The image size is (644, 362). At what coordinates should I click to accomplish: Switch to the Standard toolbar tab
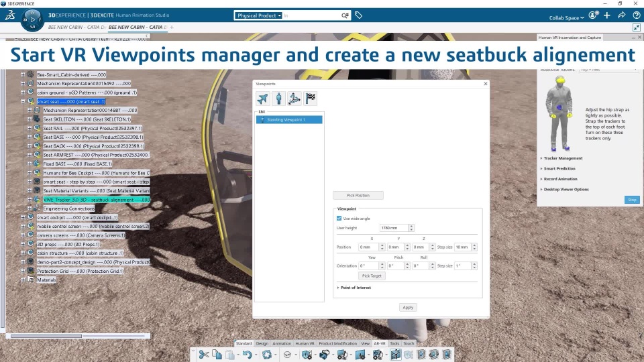(244, 343)
